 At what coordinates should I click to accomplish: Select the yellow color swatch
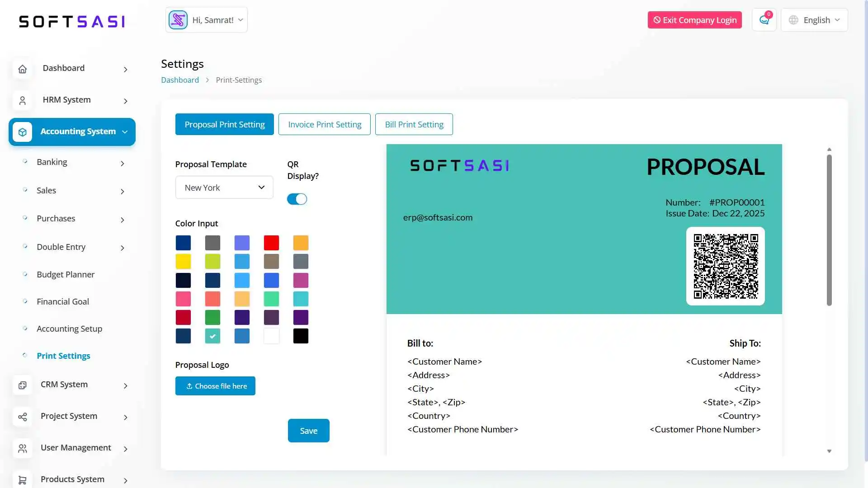tap(183, 262)
